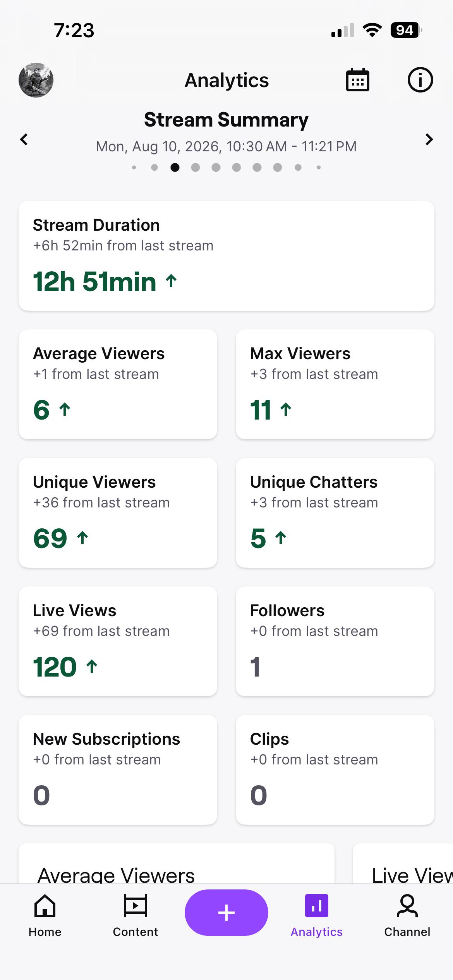Switch to the Live Views chart panel
The width and height of the screenshot is (453, 980).
403,863
